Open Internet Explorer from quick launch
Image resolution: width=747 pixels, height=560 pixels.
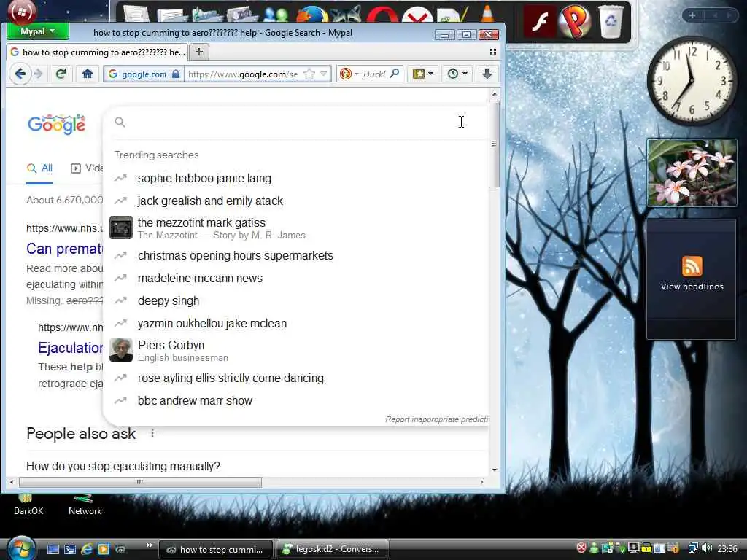click(87, 550)
